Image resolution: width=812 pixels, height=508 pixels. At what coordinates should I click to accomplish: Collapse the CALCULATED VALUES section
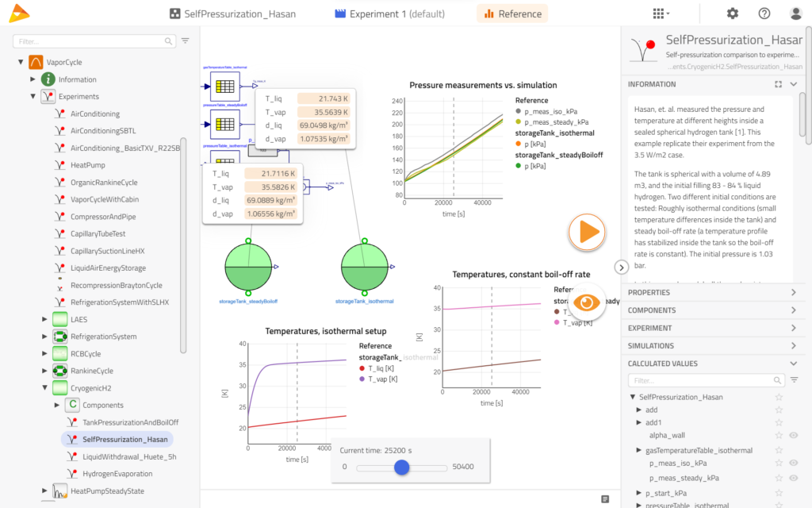click(794, 364)
